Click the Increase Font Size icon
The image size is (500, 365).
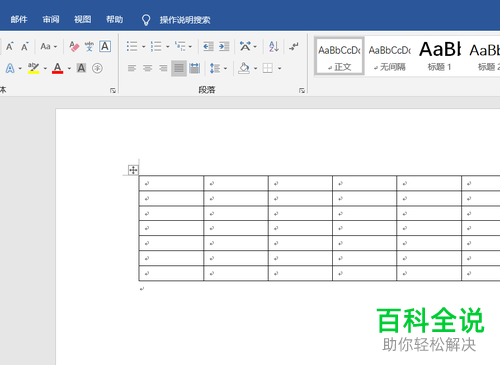(x=10, y=46)
